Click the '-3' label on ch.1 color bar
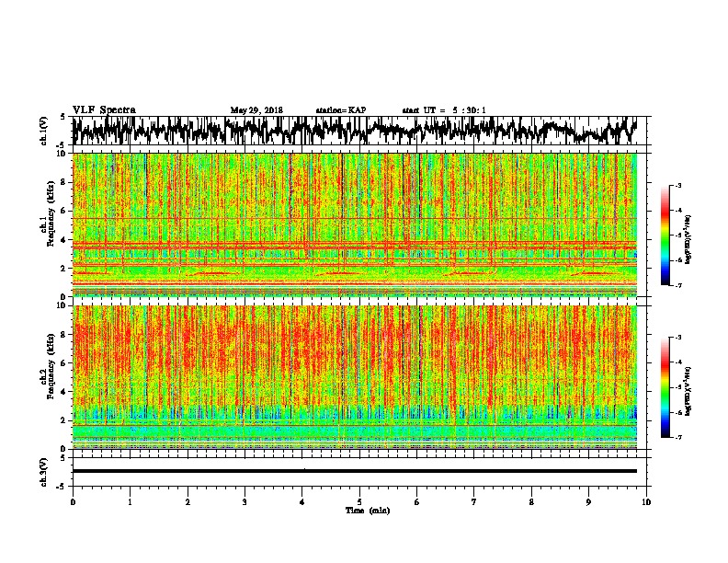This screenshot has width=728, height=563. click(677, 186)
